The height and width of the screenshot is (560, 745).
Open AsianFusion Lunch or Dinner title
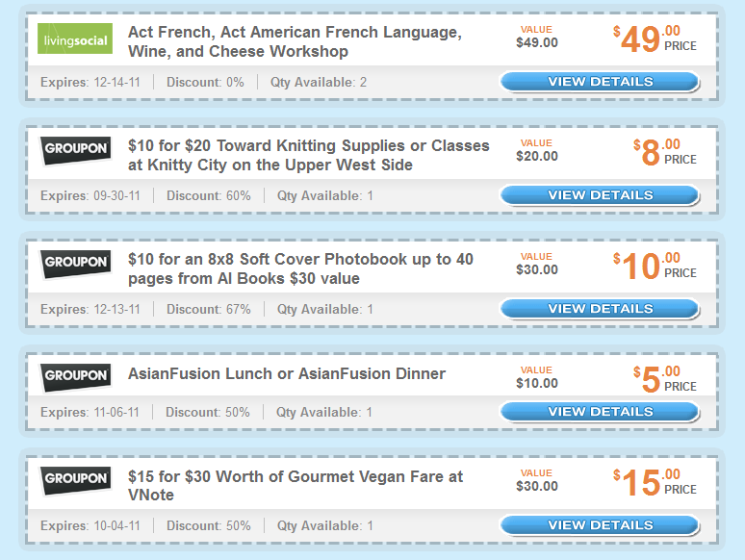[287, 373]
